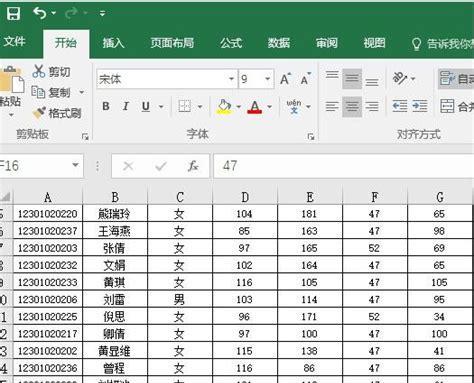
Task: Select the cell with 12301020233
Action: [x=48, y=282]
